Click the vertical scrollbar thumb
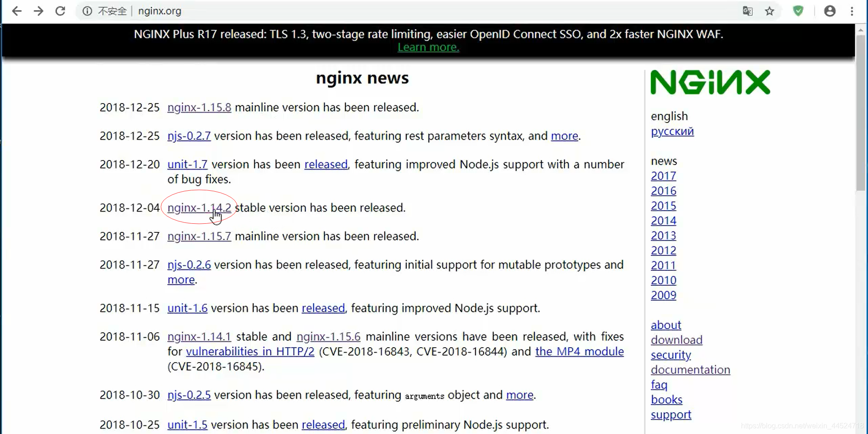The image size is (868, 434). click(861, 113)
